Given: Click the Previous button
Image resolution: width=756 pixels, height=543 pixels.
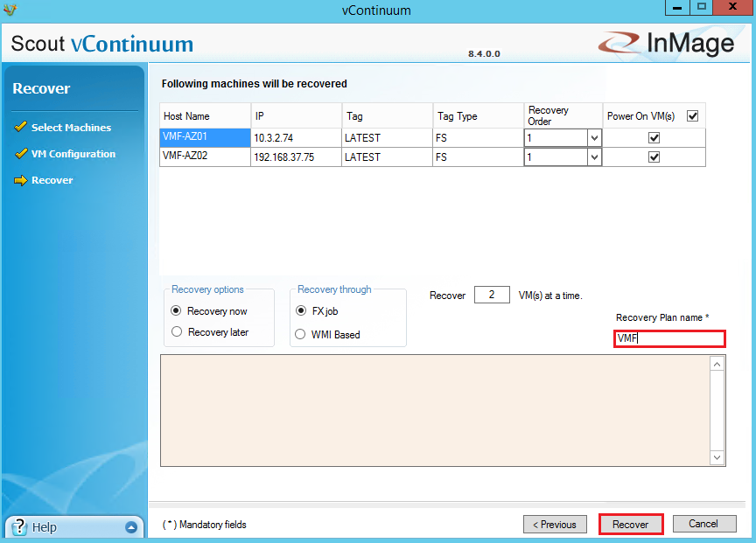Looking at the screenshot, I should click(x=556, y=525).
